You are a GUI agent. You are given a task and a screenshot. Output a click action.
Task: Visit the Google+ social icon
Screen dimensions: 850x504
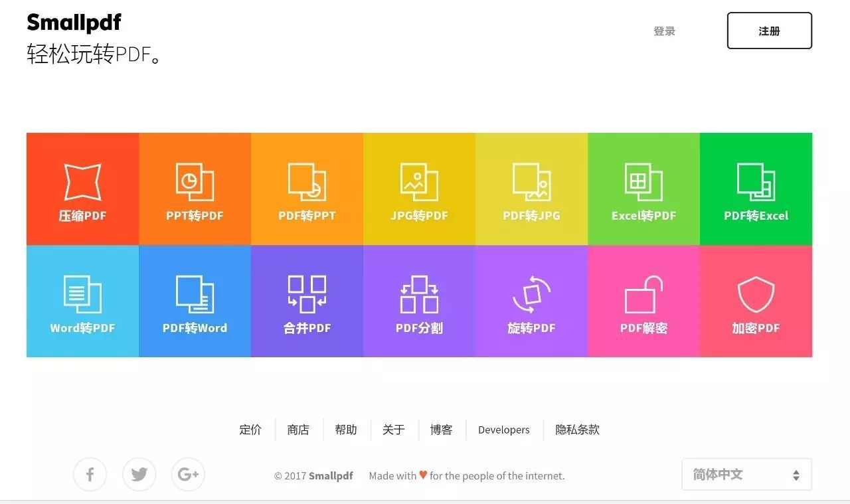188,475
